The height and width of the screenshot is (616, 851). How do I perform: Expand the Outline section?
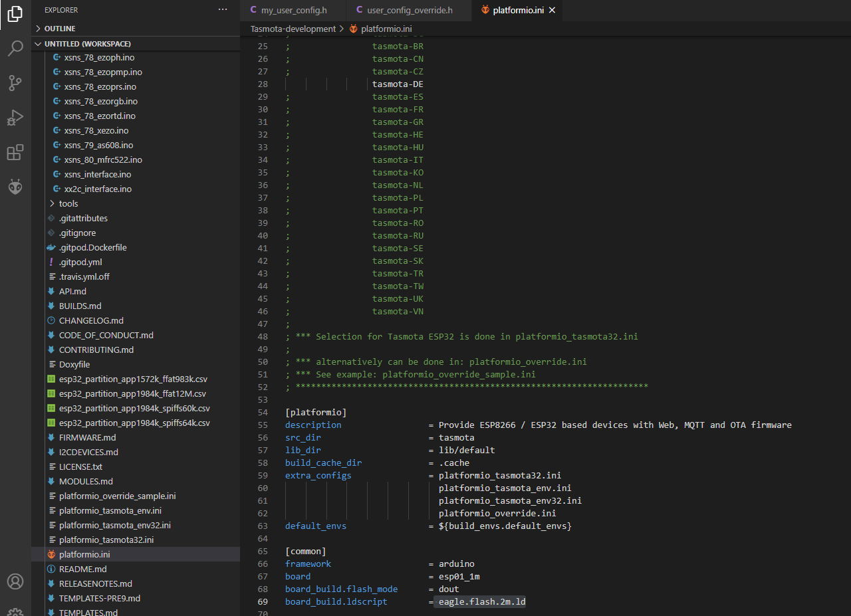coord(136,29)
